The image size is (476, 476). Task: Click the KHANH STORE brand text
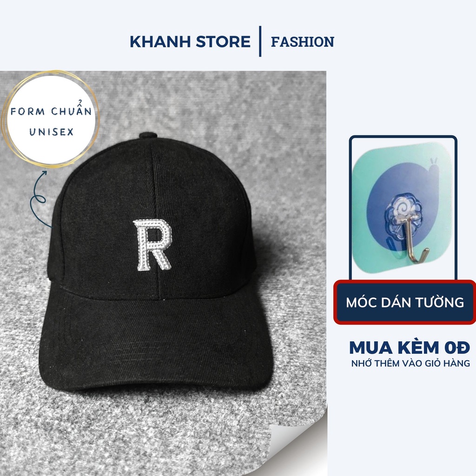pos(190,42)
